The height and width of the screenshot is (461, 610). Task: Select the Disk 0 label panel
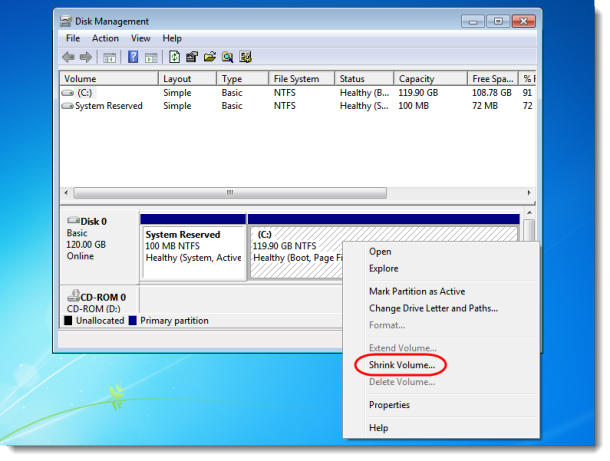[x=100, y=247]
